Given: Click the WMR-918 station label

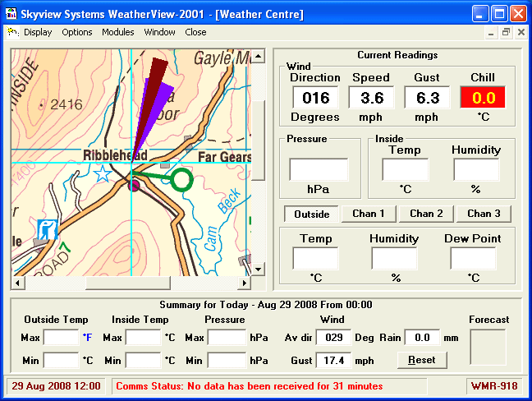Looking at the screenshot, I should tap(494, 386).
